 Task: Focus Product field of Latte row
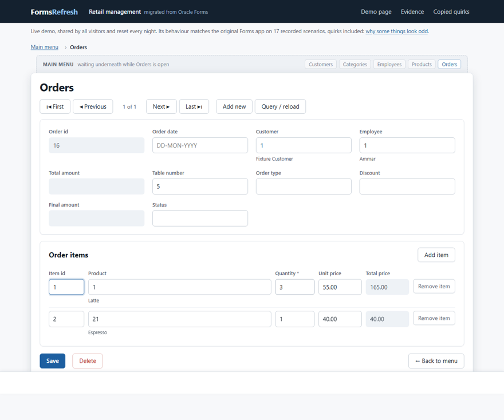(180, 287)
